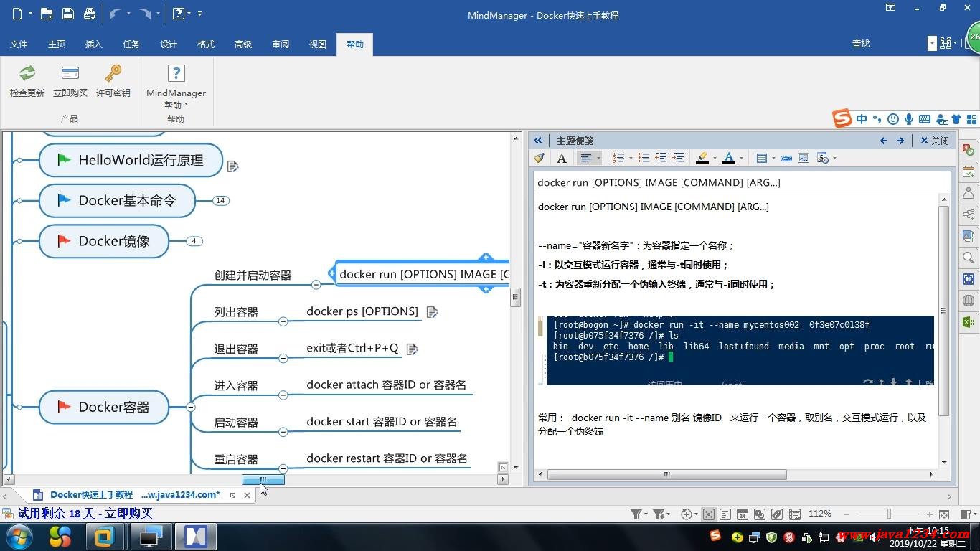Click the font color swatch in notes toolbar
Screen dimensions: 980x551
tap(729, 158)
